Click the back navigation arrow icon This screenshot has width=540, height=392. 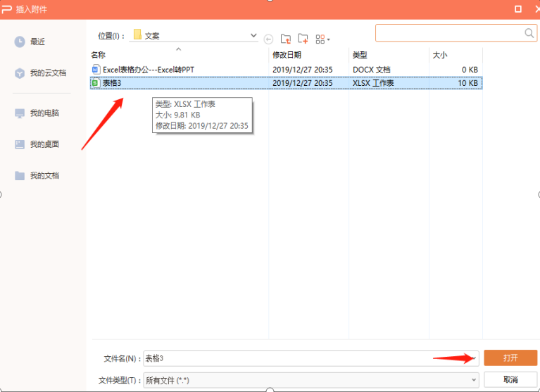point(268,39)
